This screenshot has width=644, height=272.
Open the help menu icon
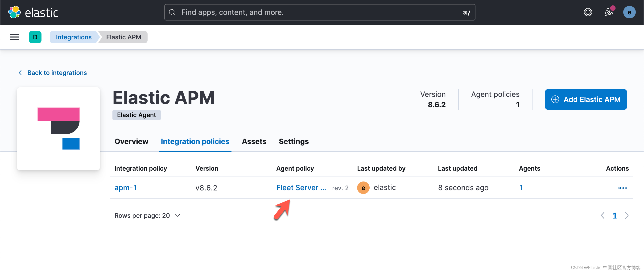[x=588, y=12]
